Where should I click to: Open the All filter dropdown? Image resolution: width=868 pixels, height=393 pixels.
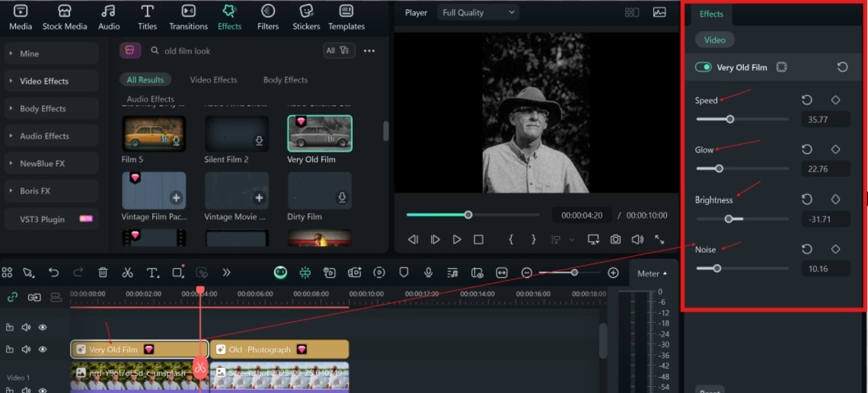point(338,50)
